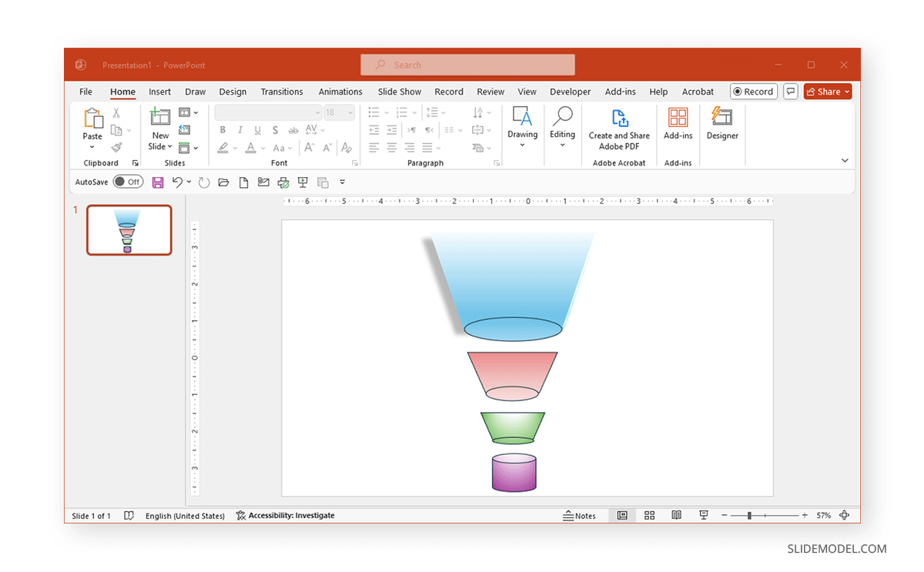
Task: Open the Designer pane
Action: [722, 124]
